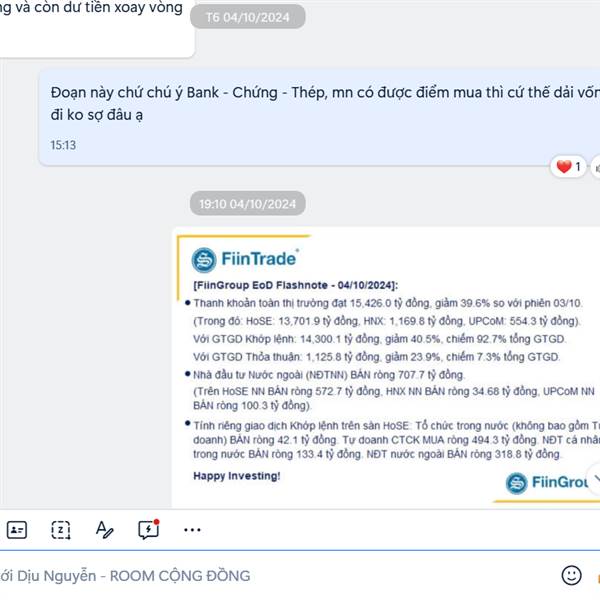Image resolution: width=600 pixels, height=600 pixels.
Task: Activate the screen capture tool
Action: 61,530
